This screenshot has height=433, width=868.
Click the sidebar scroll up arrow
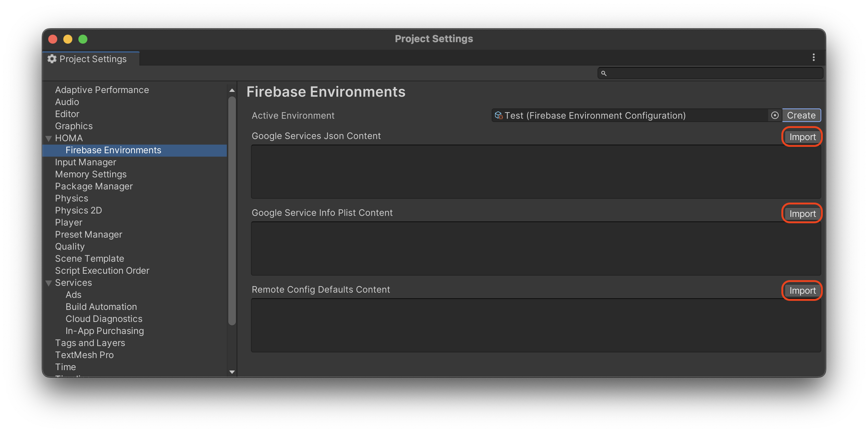[232, 90]
